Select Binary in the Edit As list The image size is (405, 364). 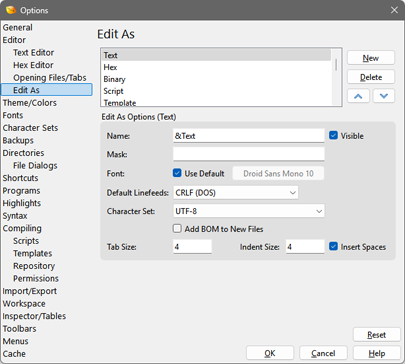[216, 79]
